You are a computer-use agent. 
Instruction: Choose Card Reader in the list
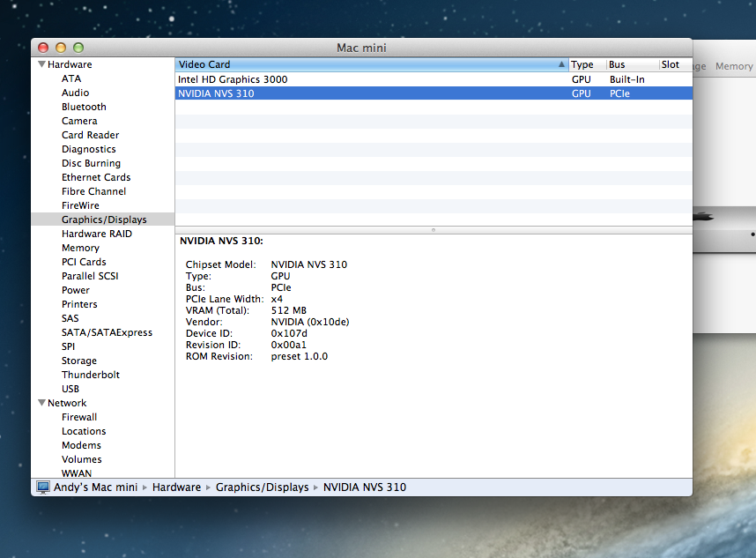[90, 135]
